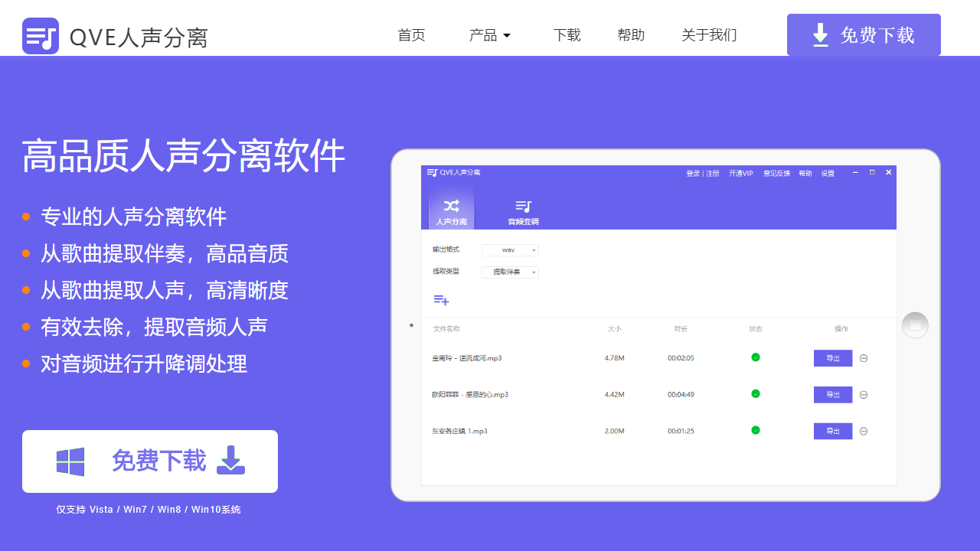Click the Windows logo icon on the download button

coord(70,461)
